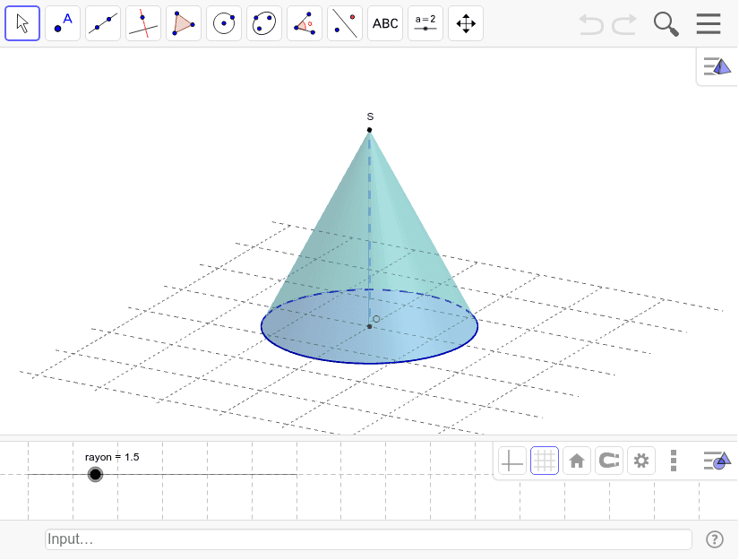Select the ABC Text tool
The image size is (739, 560).
pyautogui.click(x=385, y=23)
